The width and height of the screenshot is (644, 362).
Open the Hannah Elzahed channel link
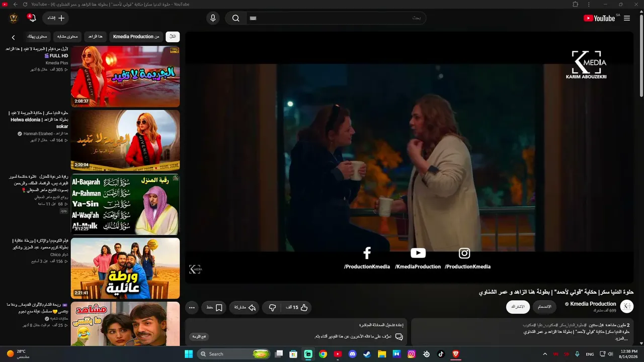(x=45, y=134)
